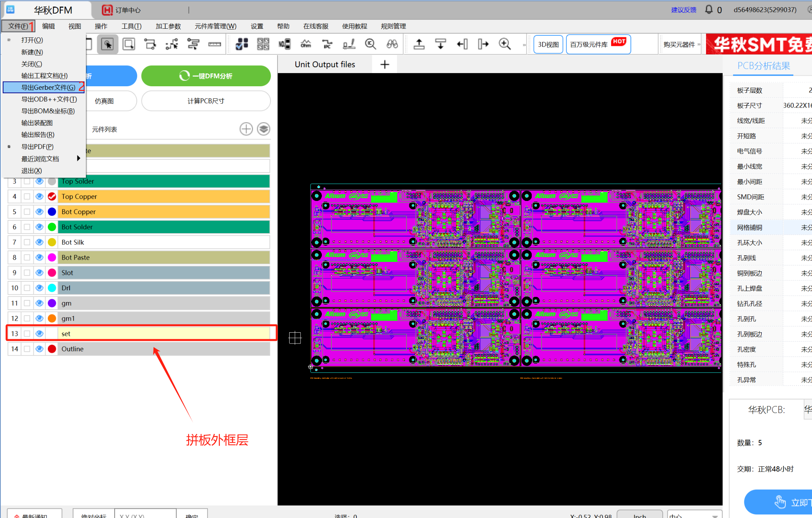Click the binoculars search icon
The height and width of the screenshot is (518, 812).
point(392,44)
